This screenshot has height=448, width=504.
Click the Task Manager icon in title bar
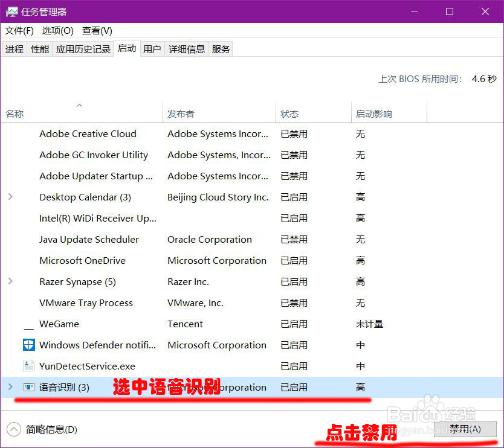tap(12, 11)
